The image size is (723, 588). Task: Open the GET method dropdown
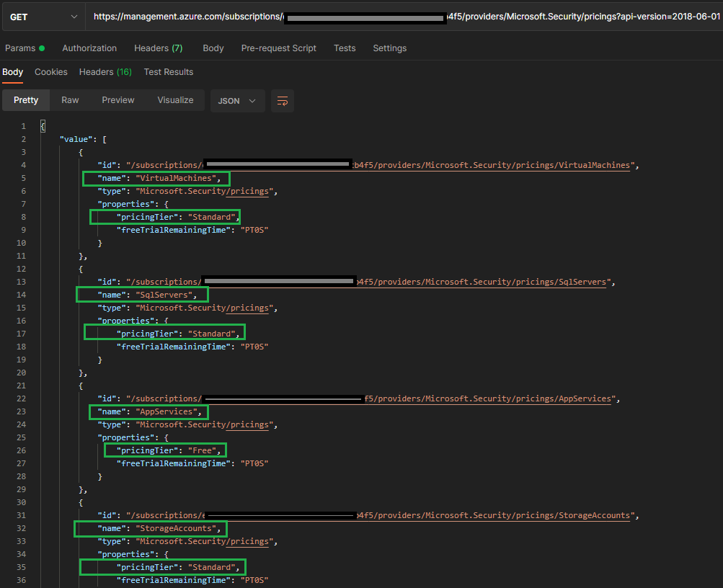[x=43, y=17]
